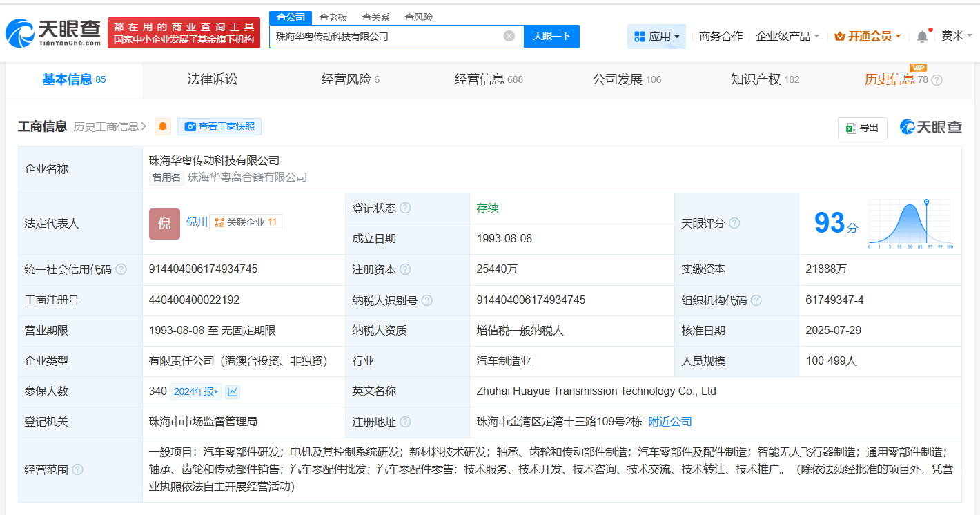Open the 附近公司 link
This screenshot has width=980, height=515.
pos(669,421)
